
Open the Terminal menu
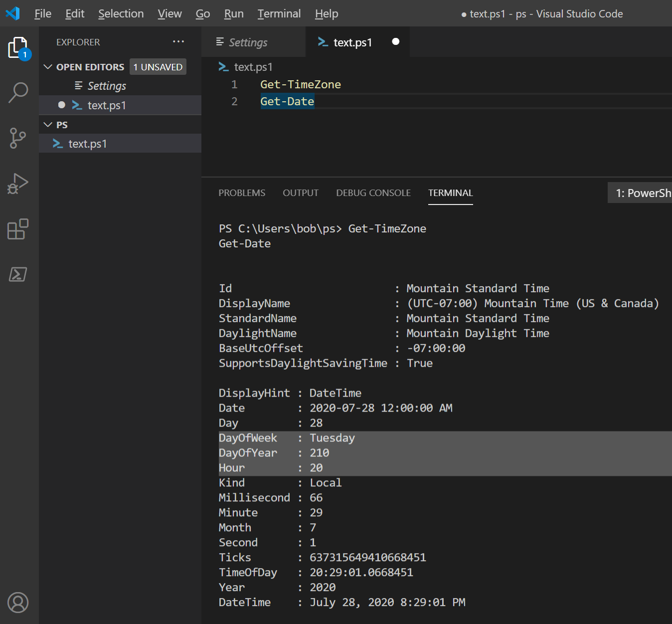[279, 13]
